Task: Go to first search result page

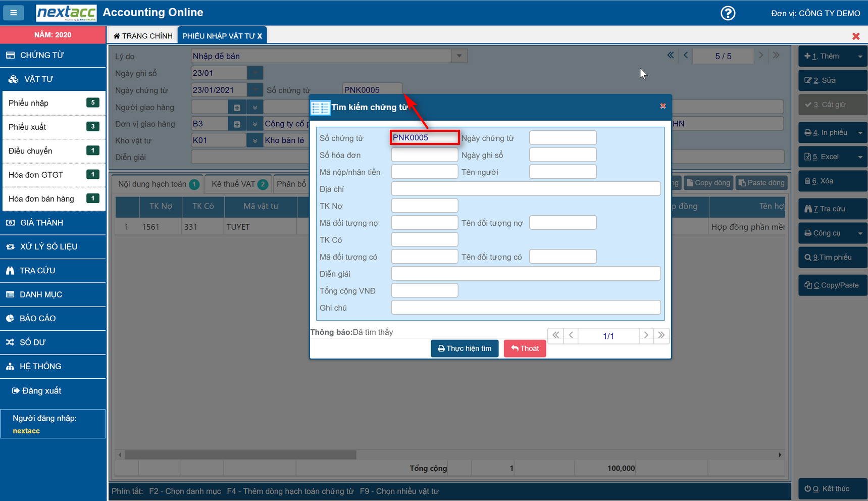Action: point(555,335)
